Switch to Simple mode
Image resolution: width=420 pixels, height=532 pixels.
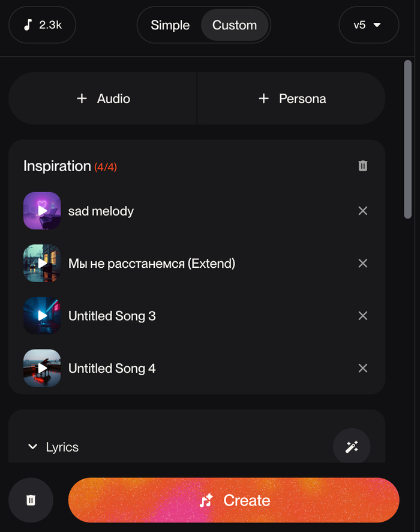170,25
